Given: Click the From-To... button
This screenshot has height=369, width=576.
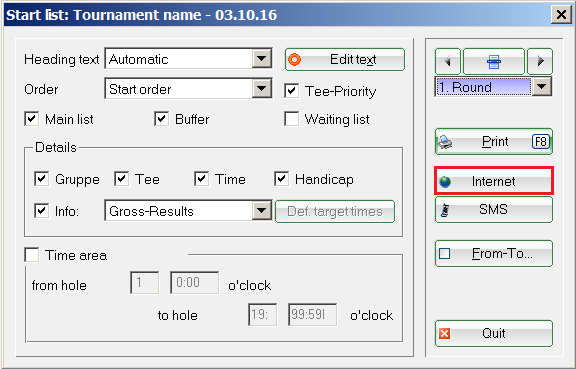Looking at the screenshot, I should (x=494, y=254).
